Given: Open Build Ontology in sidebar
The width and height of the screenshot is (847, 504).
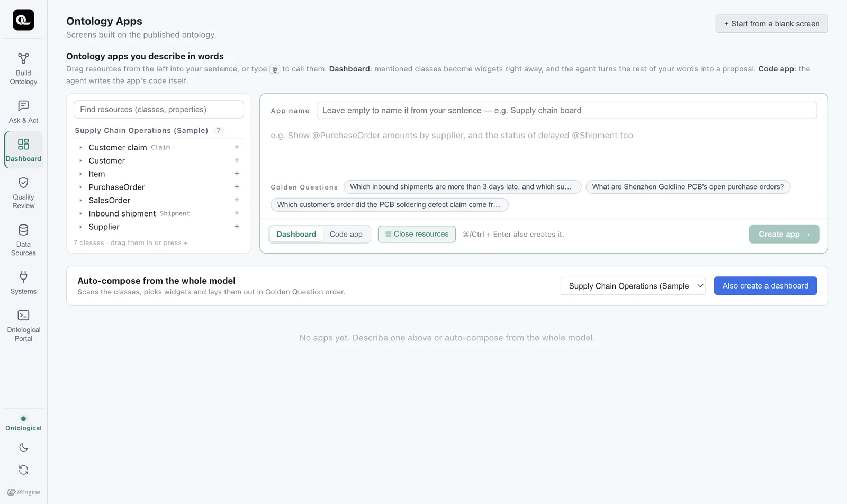Looking at the screenshot, I should click(23, 69).
